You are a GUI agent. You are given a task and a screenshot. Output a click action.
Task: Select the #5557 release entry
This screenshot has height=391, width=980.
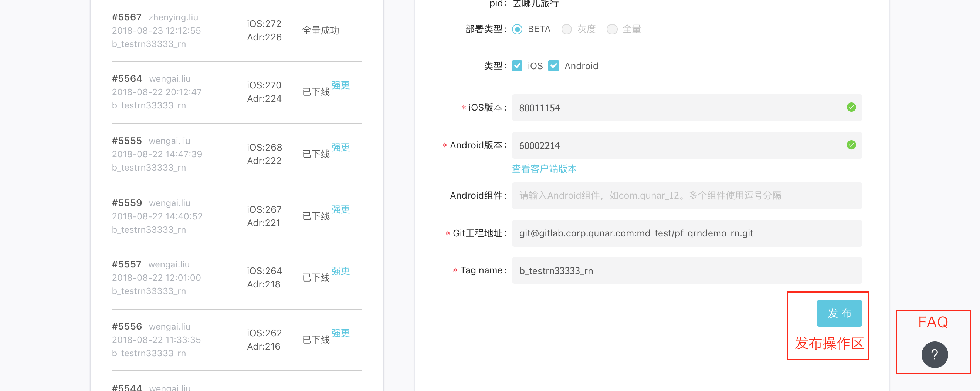237,278
